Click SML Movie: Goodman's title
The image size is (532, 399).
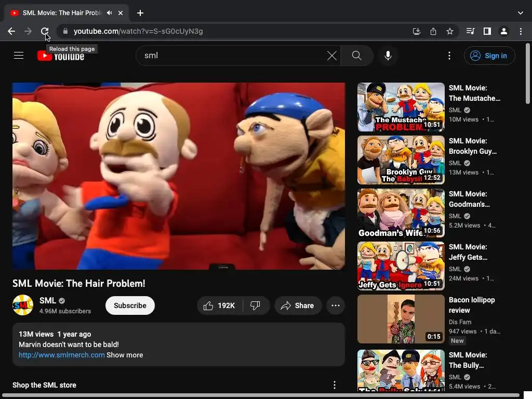click(469, 199)
